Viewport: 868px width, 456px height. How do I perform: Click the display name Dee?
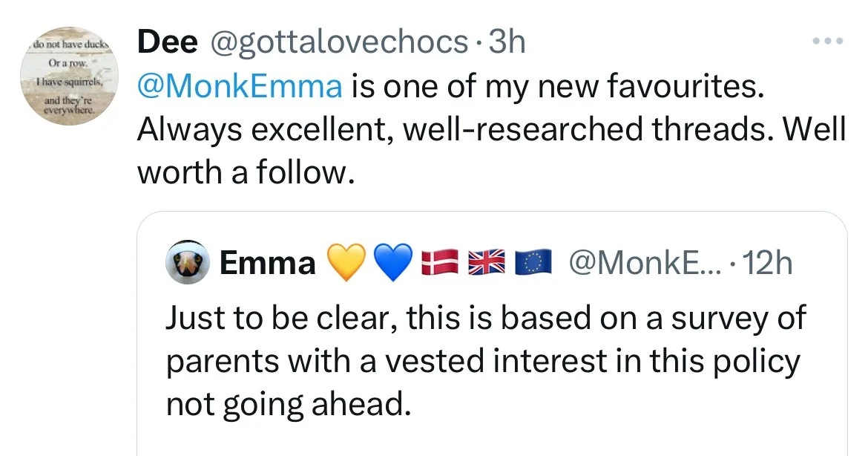(x=167, y=43)
